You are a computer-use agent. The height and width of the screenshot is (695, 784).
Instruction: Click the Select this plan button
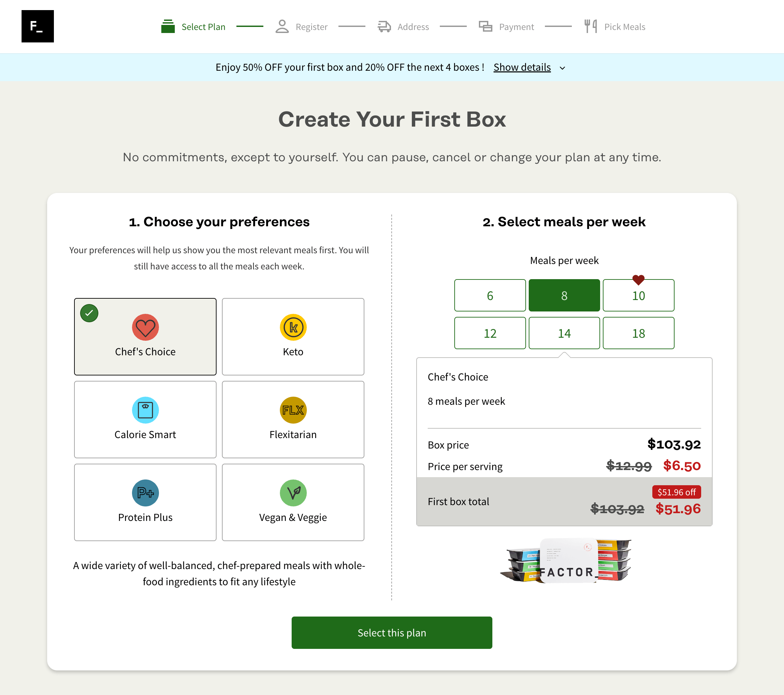point(392,632)
